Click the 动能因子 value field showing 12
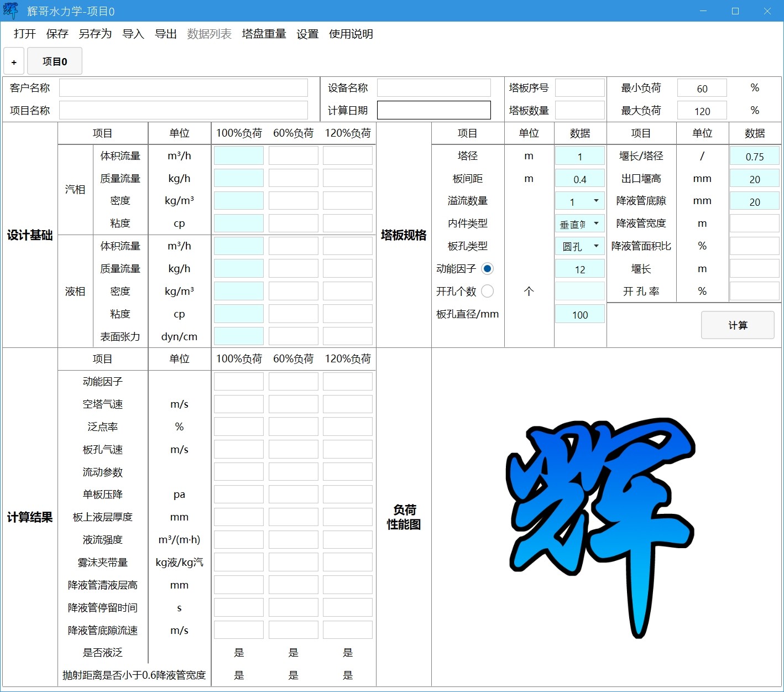Screen dimensions: 784x692 coord(580,269)
